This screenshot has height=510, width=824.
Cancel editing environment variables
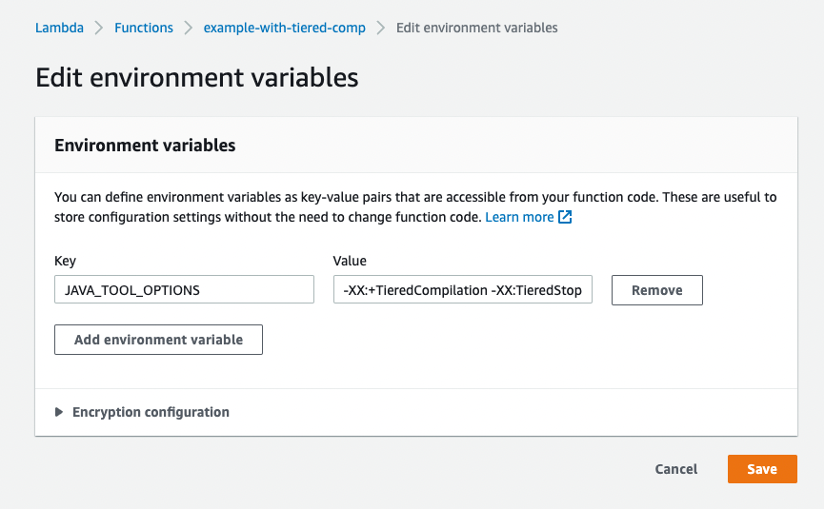pos(676,469)
